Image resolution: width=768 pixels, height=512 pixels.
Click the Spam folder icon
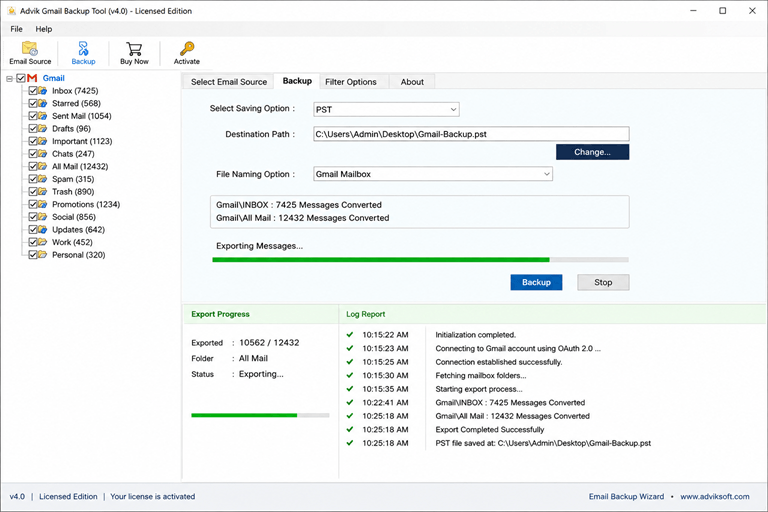coord(43,179)
